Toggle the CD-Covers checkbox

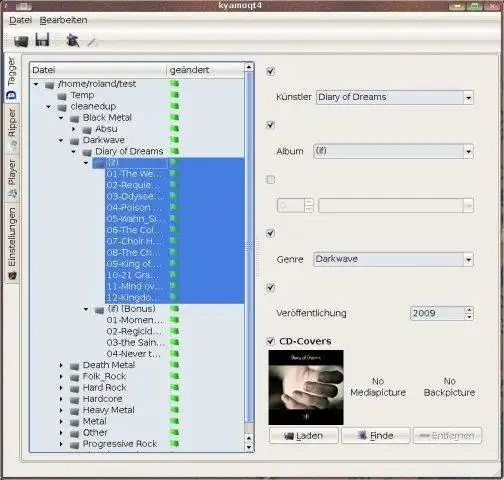click(x=271, y=341)
